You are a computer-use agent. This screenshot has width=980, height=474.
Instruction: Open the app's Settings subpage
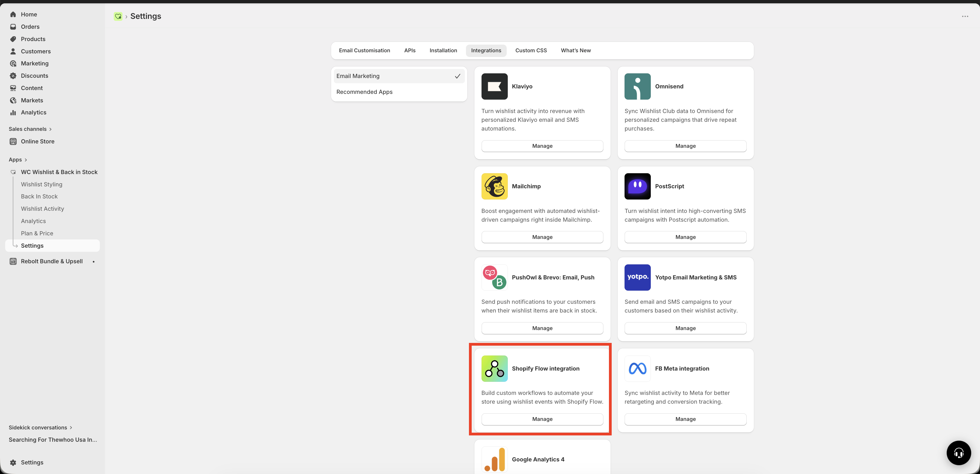52,245
